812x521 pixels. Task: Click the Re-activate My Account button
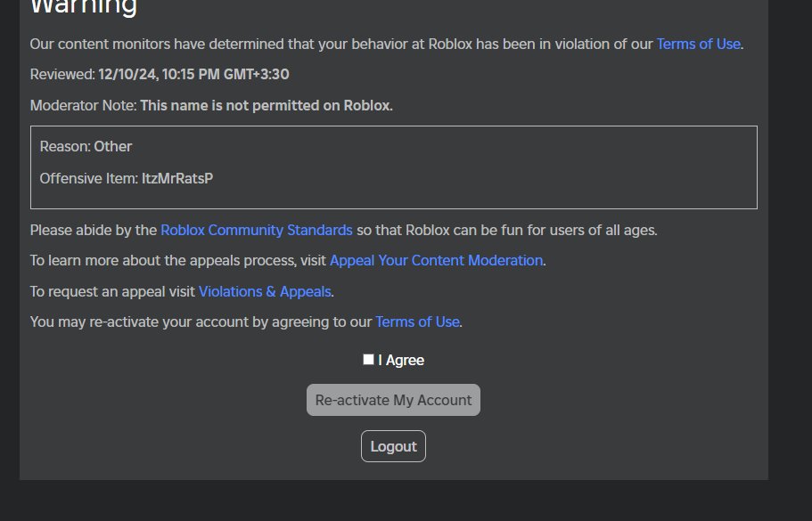(x=394, y=400)
